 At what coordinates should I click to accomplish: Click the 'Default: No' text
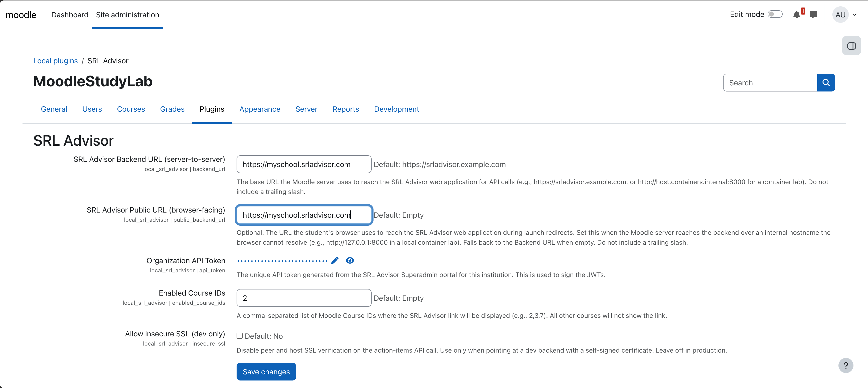(264, 336)
